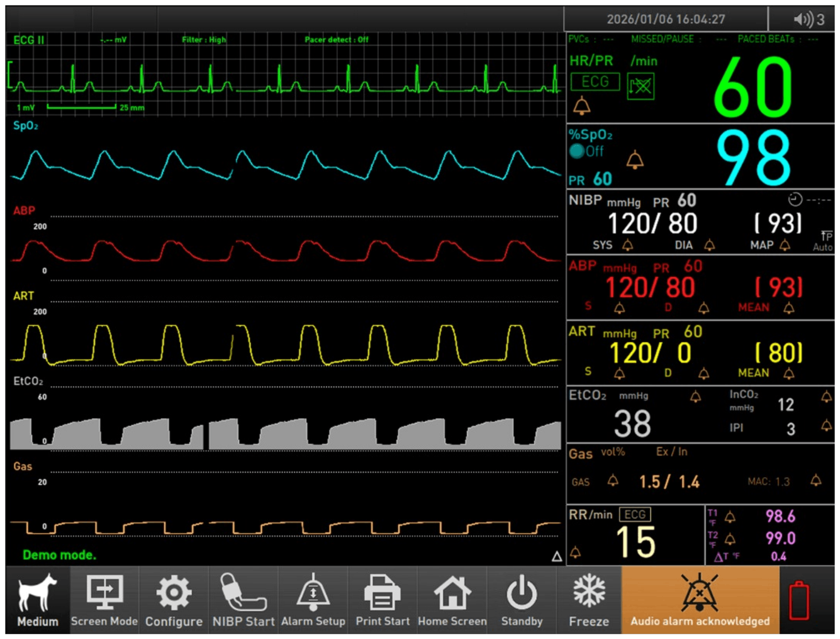
Task: Switch display layout via Screen Mode
Action: click(104, 600)
